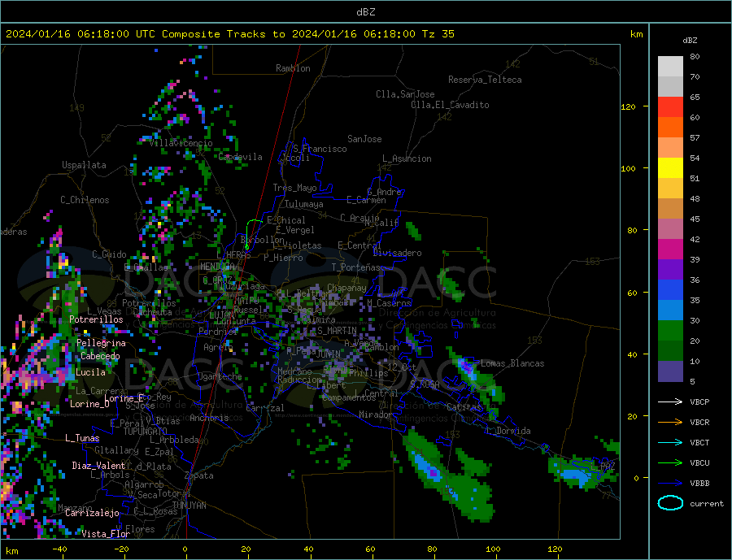This screenshot has height=560, width=732.
Task: Click the 'Divisadero' label
Action: coord(397,253)
